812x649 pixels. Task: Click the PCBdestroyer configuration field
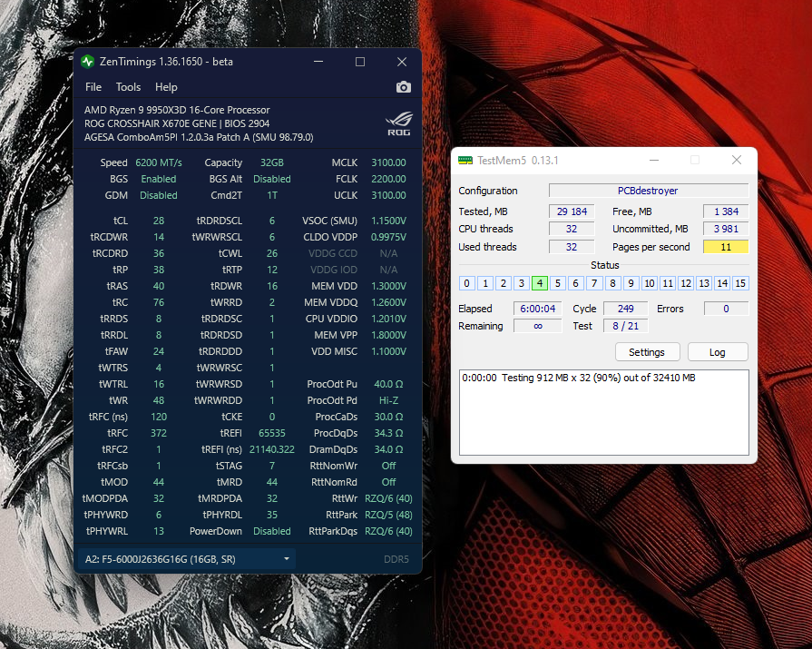(648, 191)
